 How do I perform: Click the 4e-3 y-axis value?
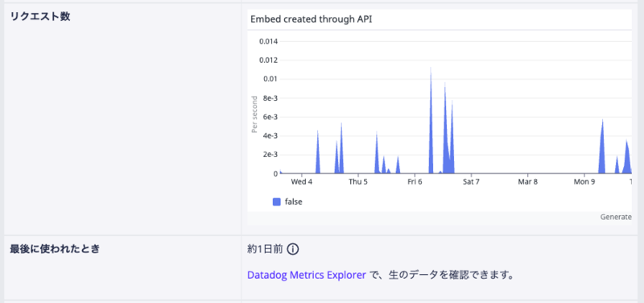point(270,135)
